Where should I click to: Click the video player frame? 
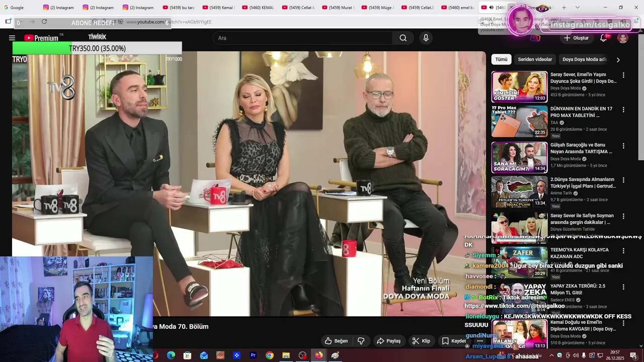point(249,184)
